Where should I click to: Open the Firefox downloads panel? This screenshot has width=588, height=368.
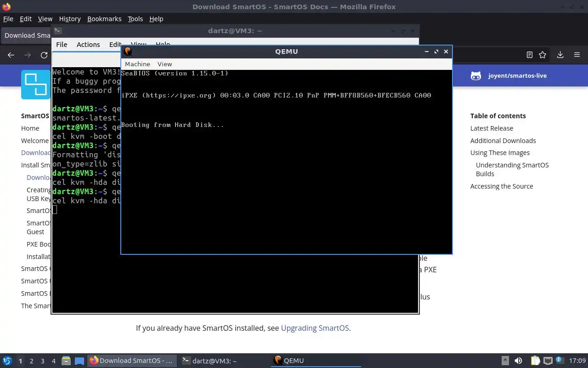(560, 55)
